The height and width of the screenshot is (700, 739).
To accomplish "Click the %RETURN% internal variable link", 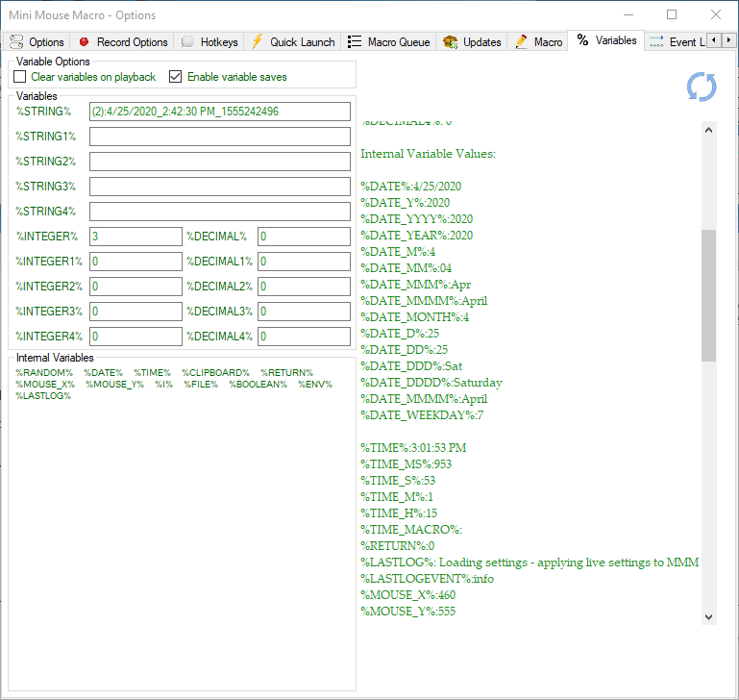I will coord(286,373).
